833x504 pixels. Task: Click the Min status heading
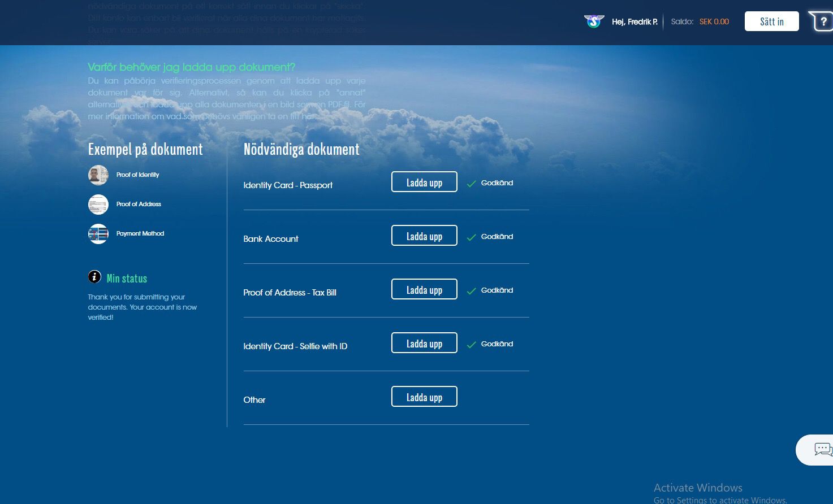tap(127, 278)
